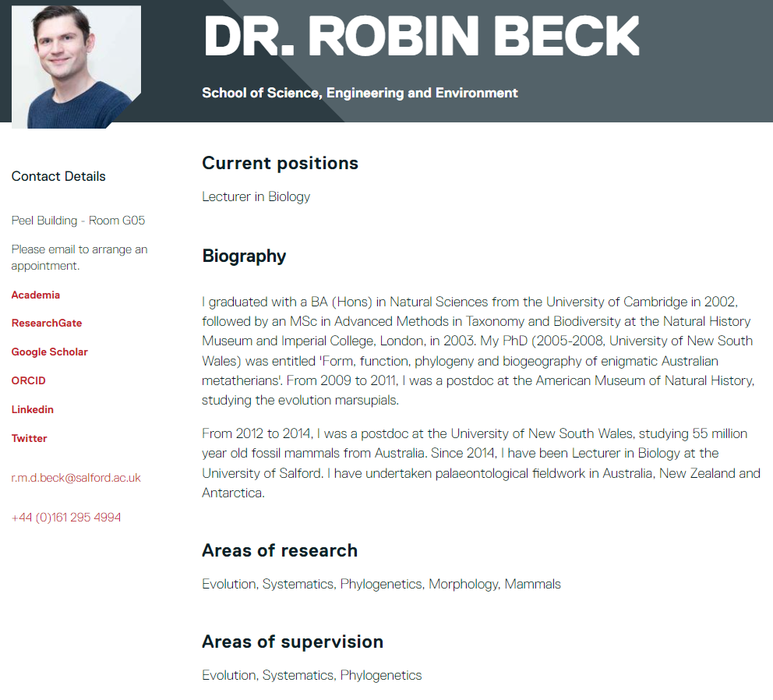Click the Areas of research heading
The height and width of the screenshot is (700, 773).
tap(280, 550)
